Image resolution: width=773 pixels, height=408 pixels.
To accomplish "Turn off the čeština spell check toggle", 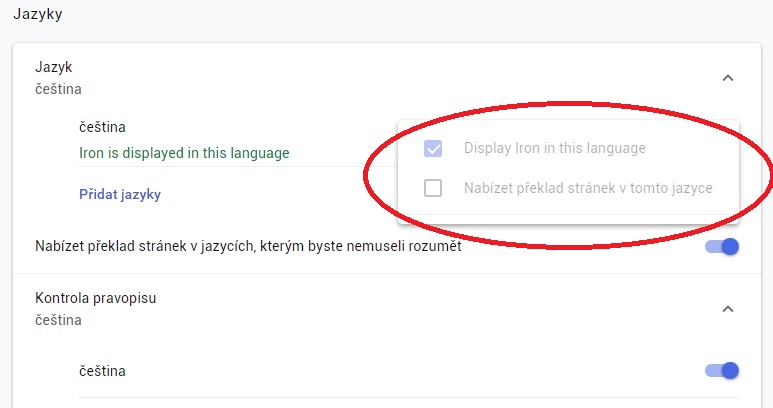I will click(x=722, y=371).
